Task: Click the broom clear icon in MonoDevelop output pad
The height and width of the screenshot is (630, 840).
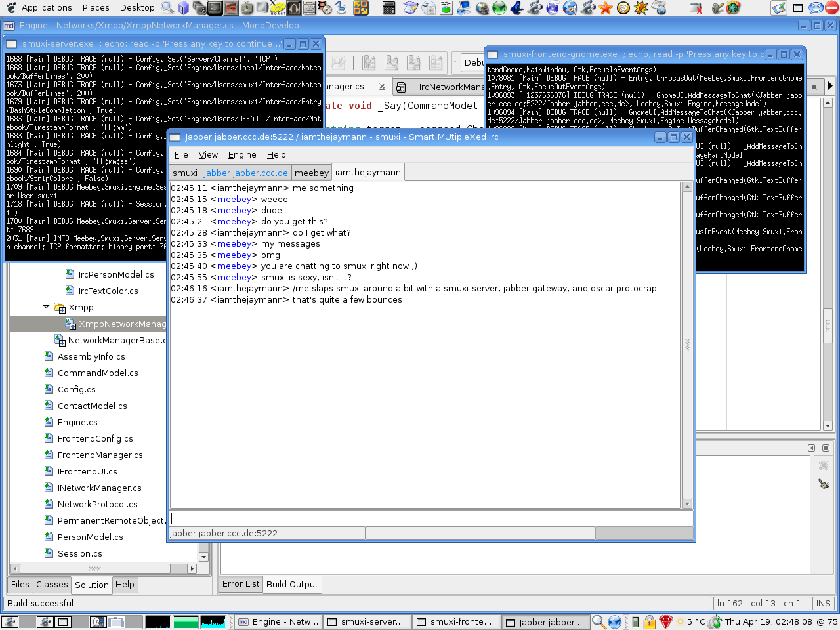Action: [824, 484]
